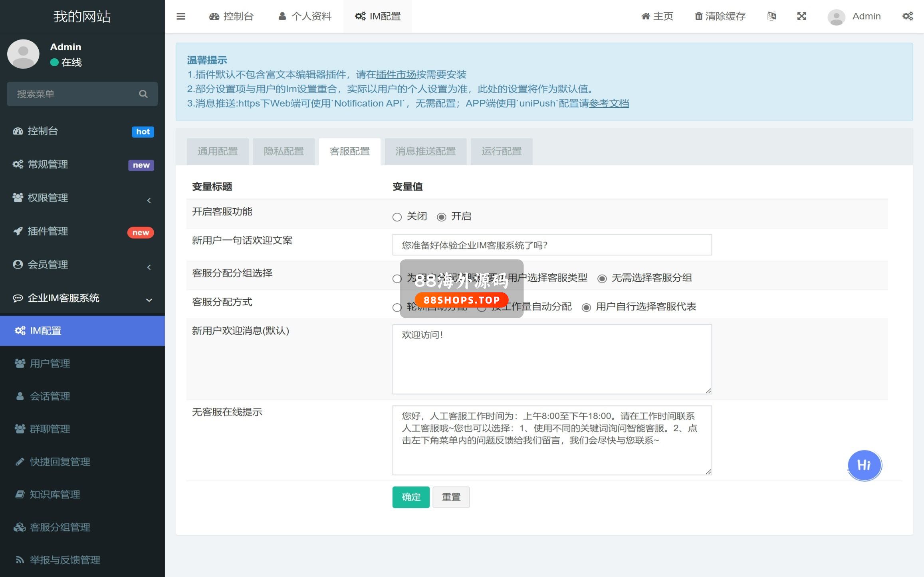
Task: Click the green 确定 button
Action: 411,497
